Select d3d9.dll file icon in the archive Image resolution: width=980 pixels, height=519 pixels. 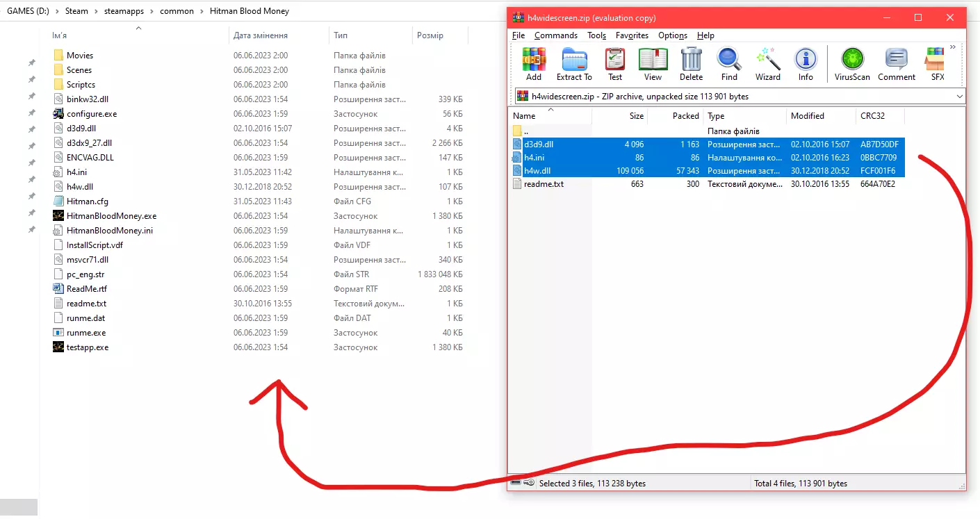[x=517, y=145]
